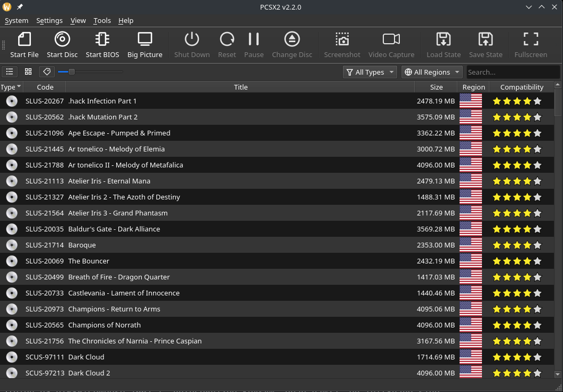Click code SLUS-20035
The width and height of the screenshot is (563, 392).
45,229
